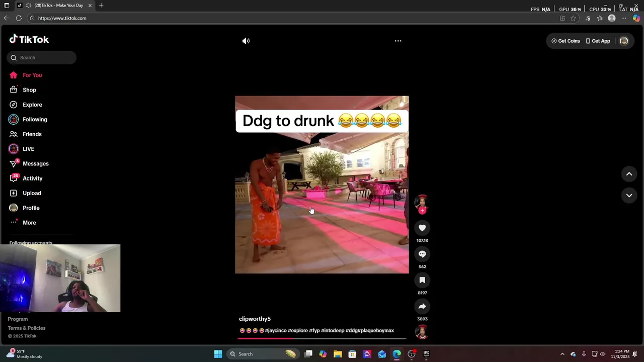Open the spinning sound disc thumbnail

click(x=422, y=332)
